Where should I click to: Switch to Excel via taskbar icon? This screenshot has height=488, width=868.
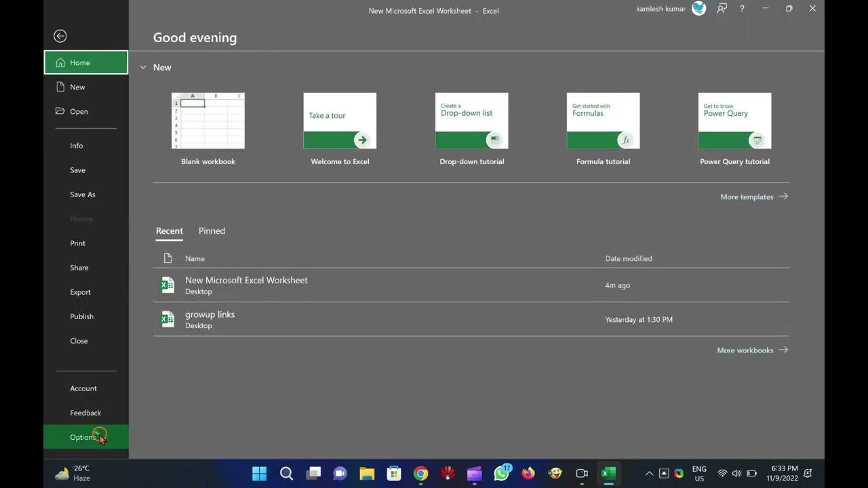coord(609,473)
